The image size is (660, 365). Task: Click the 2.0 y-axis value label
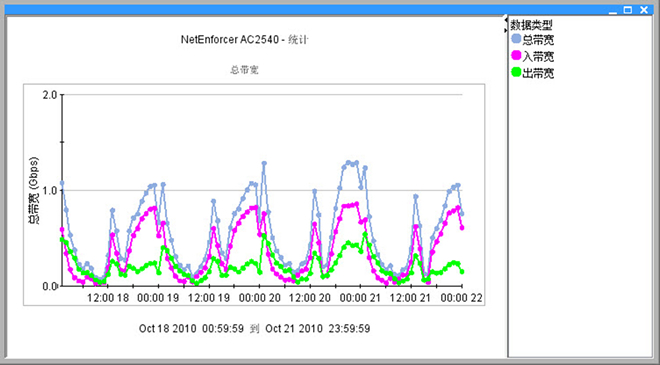50,95
